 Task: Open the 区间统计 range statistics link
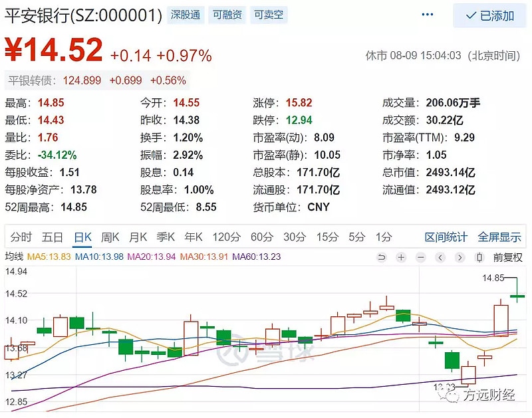pos(446,237)
